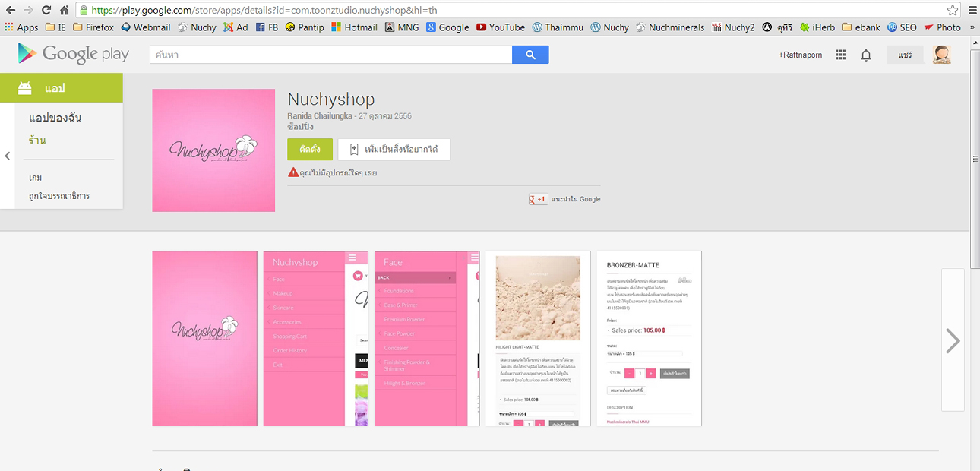Open the FB bookmark
The width and height of the screenshot is (980, 471).
point(267,27)
